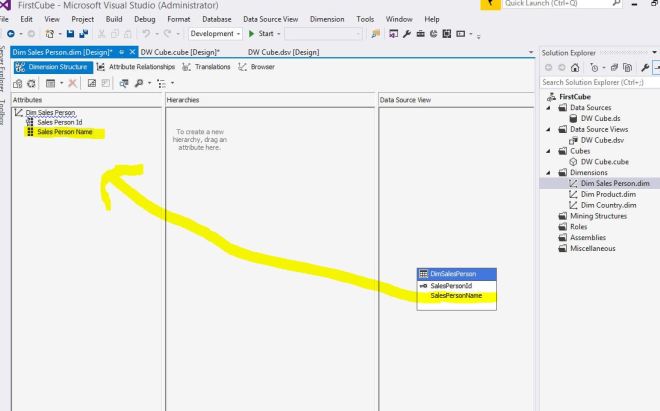The image size is (660, 411).
Task: Collapse the Data Sources folder node
Action: point(548,107)
